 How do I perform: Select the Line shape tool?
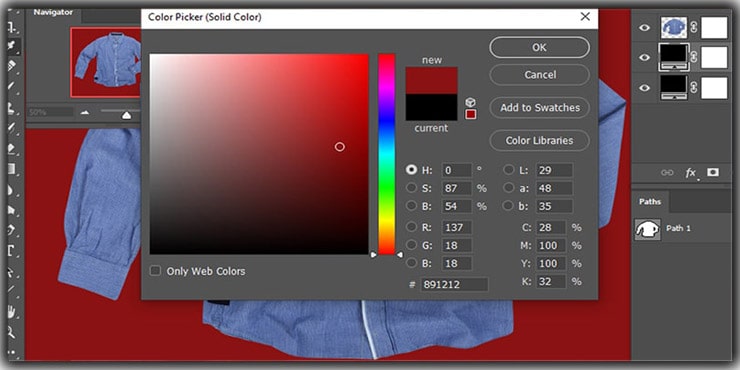tap(12, 289)
